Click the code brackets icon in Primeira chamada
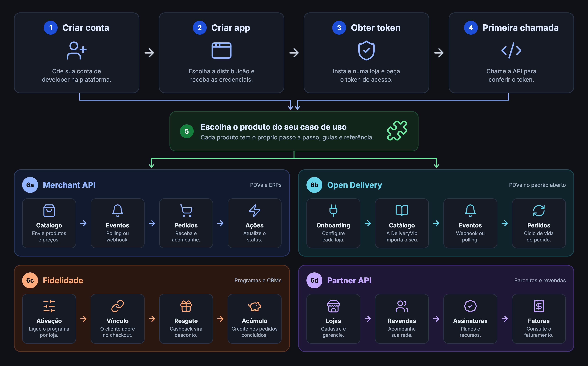The width and height of the screenshot is (588, 366). pos(511,50)
